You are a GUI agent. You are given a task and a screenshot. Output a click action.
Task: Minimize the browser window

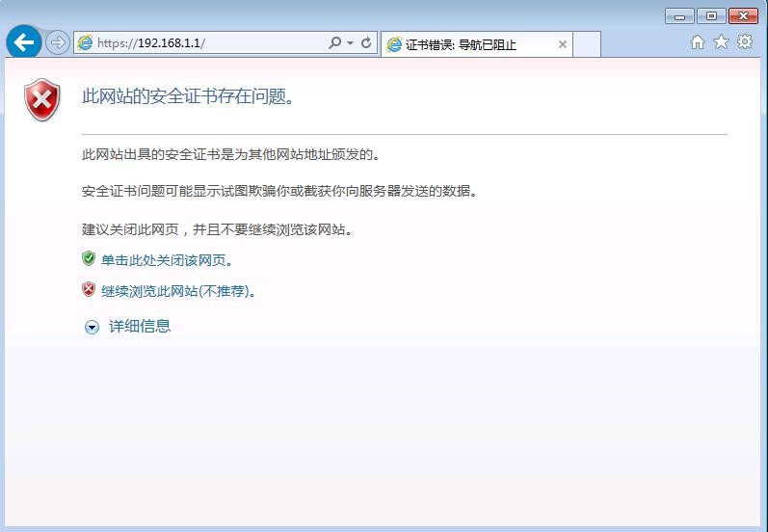coord(679,16)
